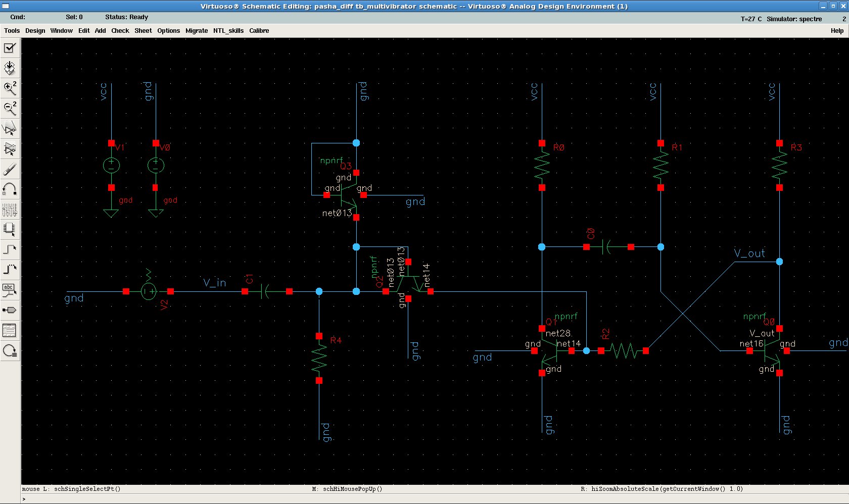Viewport: 849px width, 504px height.
Task: Open the Design menu
Action: [x=35, y=31]
